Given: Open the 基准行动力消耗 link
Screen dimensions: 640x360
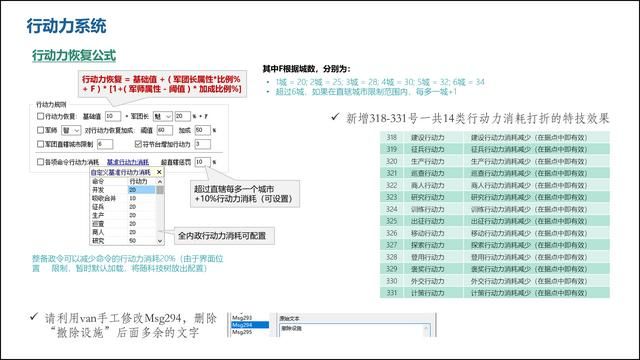Looking at the screenshot, I should click(x=128, y=162).
